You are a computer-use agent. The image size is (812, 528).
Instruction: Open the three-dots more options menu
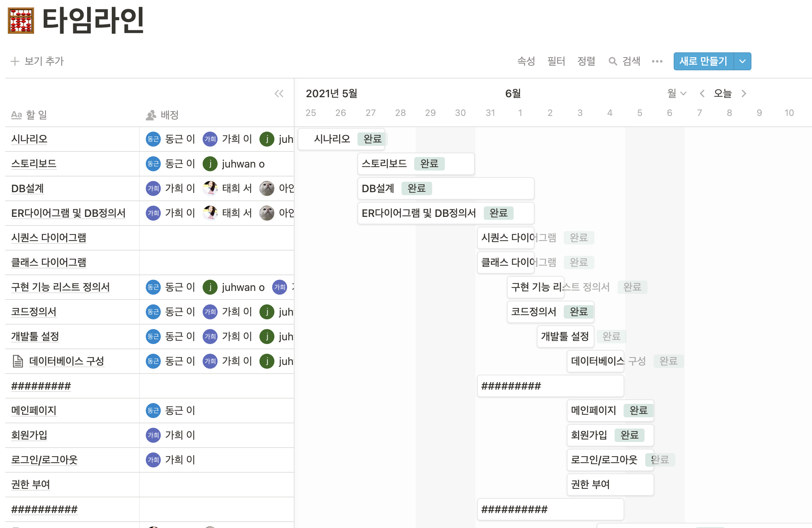(657, 61)
